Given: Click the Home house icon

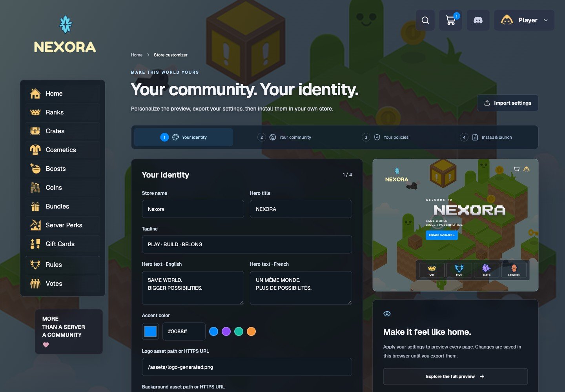Looking at the screenshot, I should (35, 93).
